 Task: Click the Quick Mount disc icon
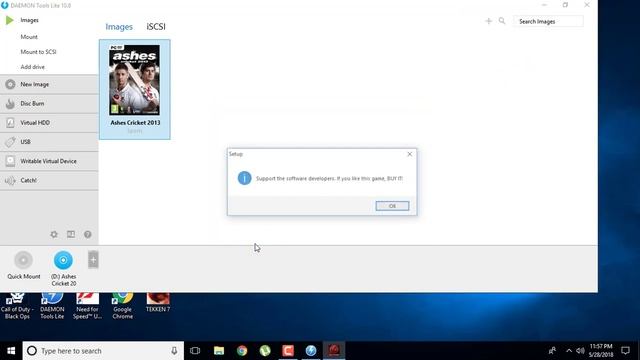[23, 260]
